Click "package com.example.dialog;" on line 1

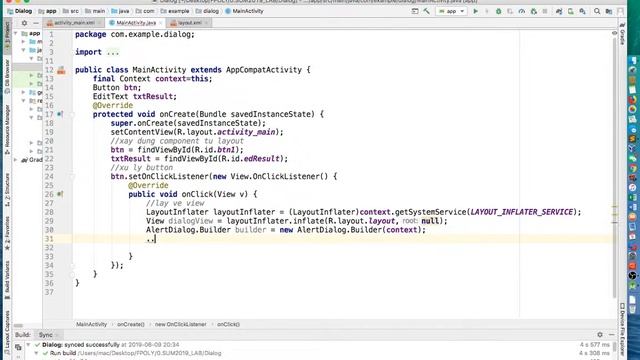[135, 35]
